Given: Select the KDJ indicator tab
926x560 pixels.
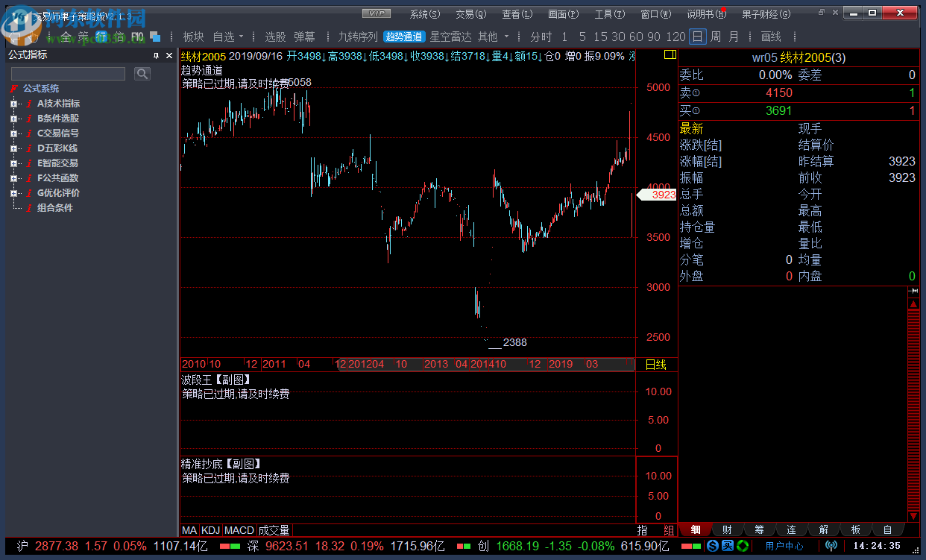Looking at the screenshot, I should pos(211,530).
